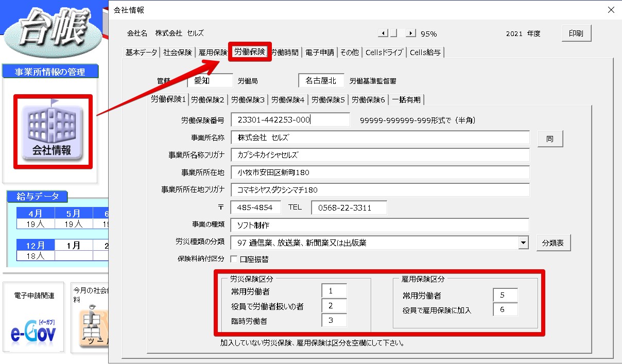622x364 pixels.
Task: Click the 事業所情報の管理 heading
Action: pyautogui.click(x=50, y=72)
